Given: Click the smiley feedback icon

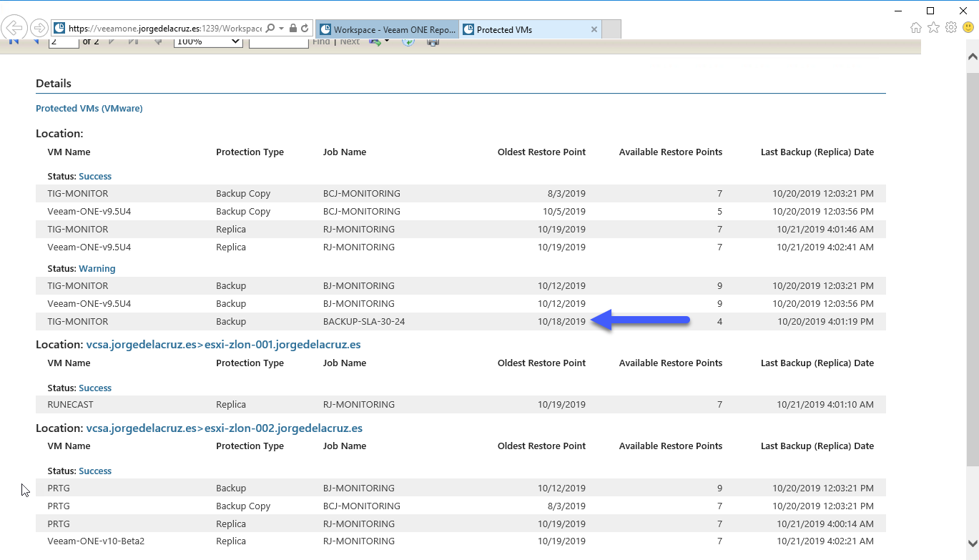Looking at the screenshot, I should (x=968, y=28).
